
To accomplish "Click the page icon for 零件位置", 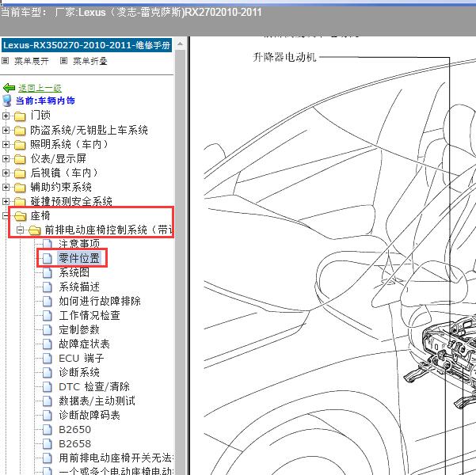I will tap(47, 258).
